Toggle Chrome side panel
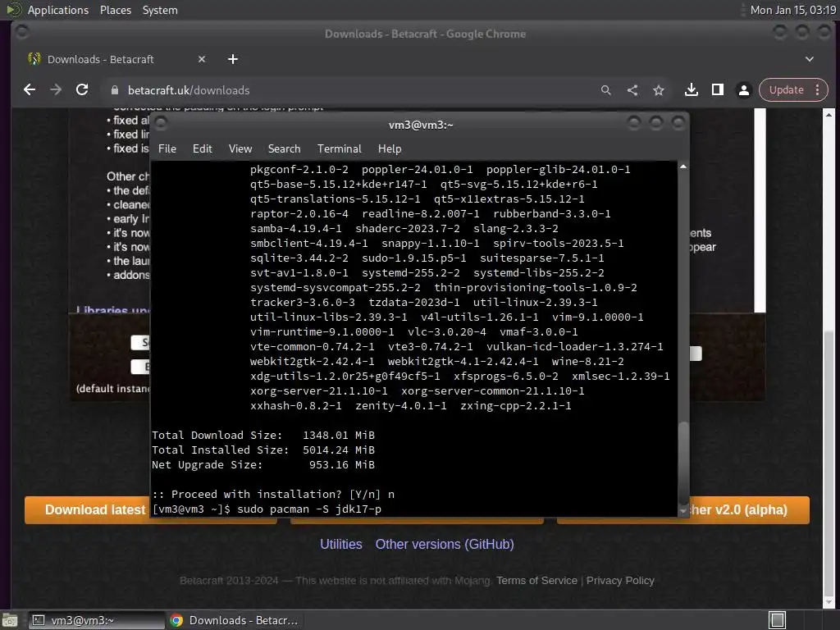This screenshot has width=840, height=630. tap(717, 90)
